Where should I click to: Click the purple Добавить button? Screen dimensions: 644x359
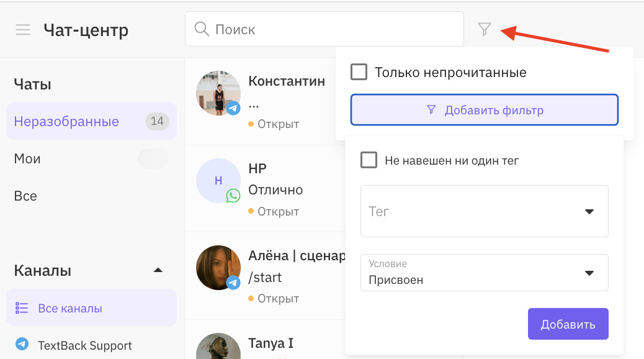pos(568,324)
